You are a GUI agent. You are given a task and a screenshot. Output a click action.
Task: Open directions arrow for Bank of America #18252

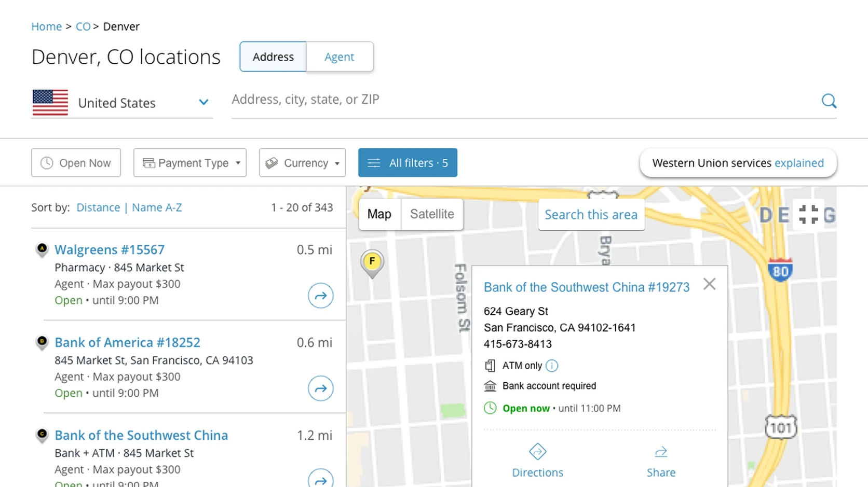click(x=321, y=388)
